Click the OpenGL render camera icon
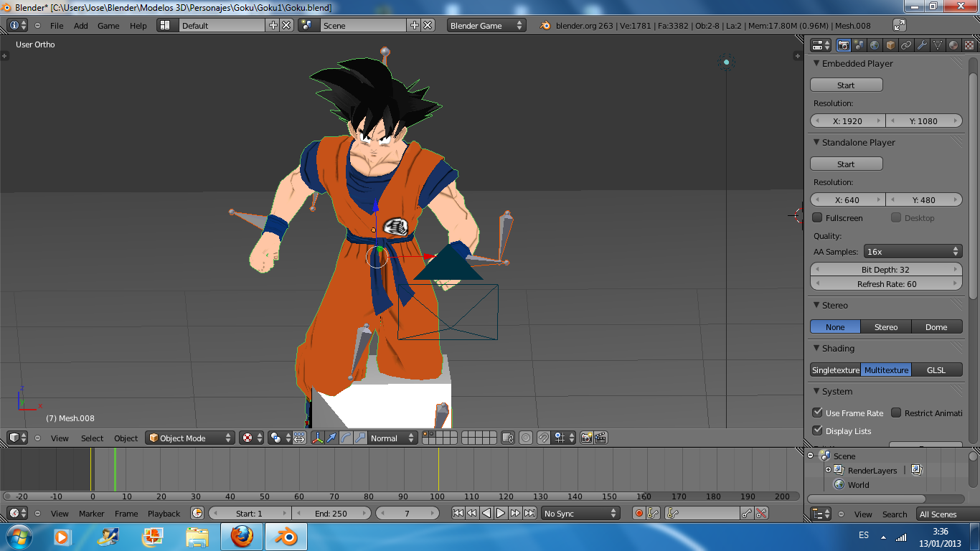 point(587,438)
